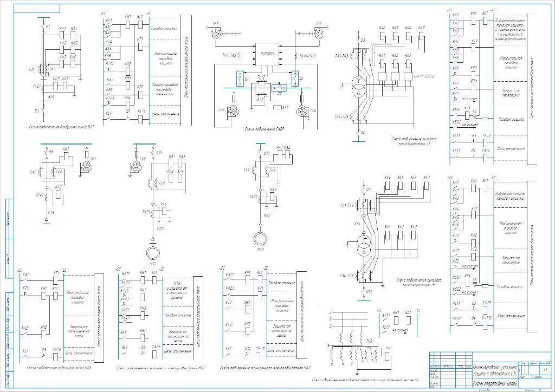Click the Q13 breaker label
The image size is (555, 392).
(369, 292)
